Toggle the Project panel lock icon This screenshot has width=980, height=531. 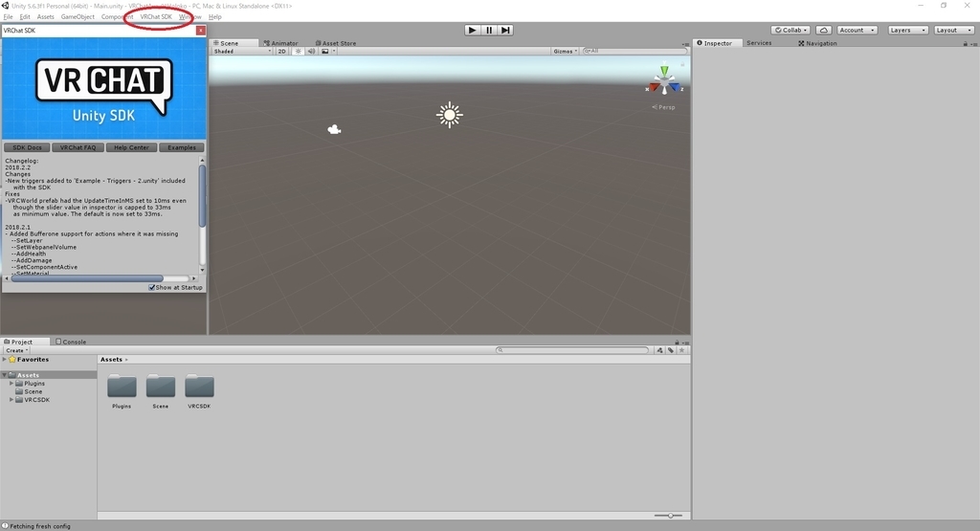677,343
